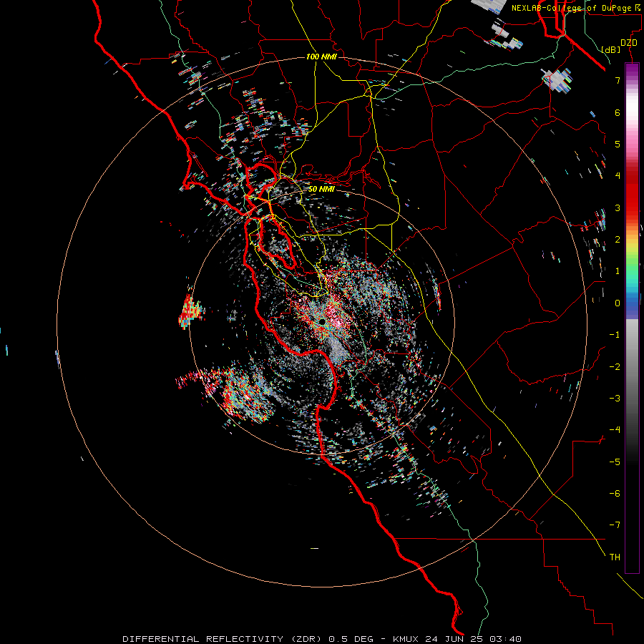Click the black radar site dot at center
This screenshot has height=644, width=644.
click(323, 321)
